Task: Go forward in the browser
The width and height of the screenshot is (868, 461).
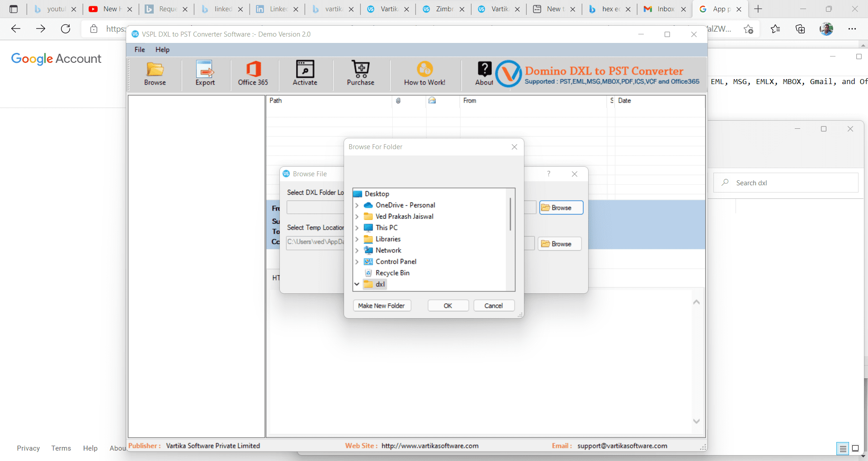Action: (41, 29)
